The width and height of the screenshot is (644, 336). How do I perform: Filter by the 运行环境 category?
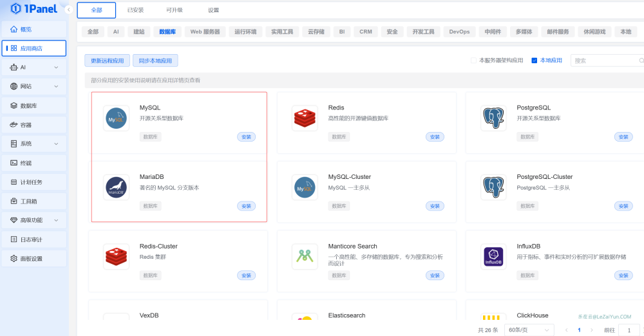point(245,32)
